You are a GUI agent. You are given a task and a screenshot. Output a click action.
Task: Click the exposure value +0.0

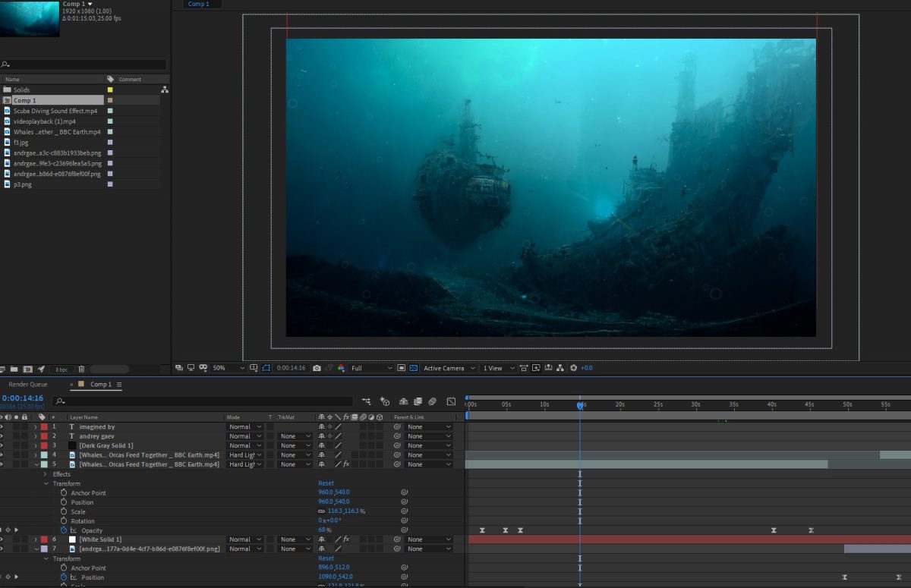pyautogui.click(x=587, y=368)
